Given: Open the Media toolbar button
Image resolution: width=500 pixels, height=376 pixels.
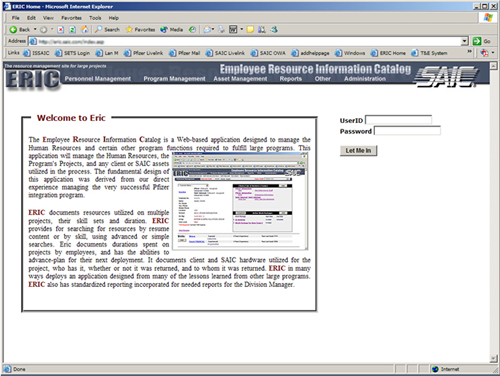Looking at the screenshot, I should pos(171,30).
